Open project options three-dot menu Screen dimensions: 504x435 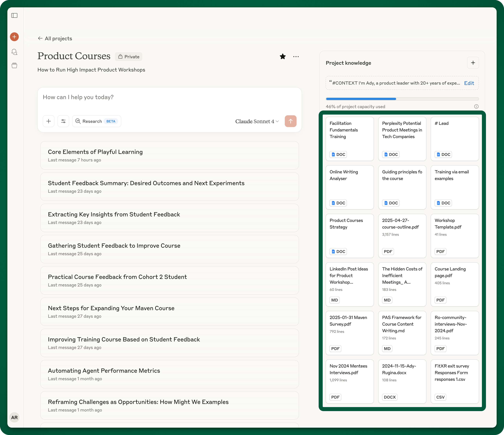296,57
